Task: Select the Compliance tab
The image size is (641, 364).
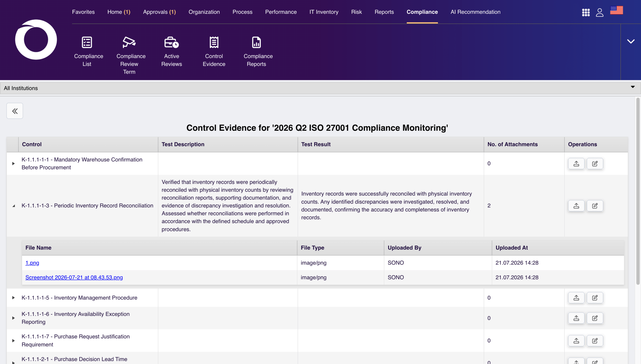Action: click(422, 12)
